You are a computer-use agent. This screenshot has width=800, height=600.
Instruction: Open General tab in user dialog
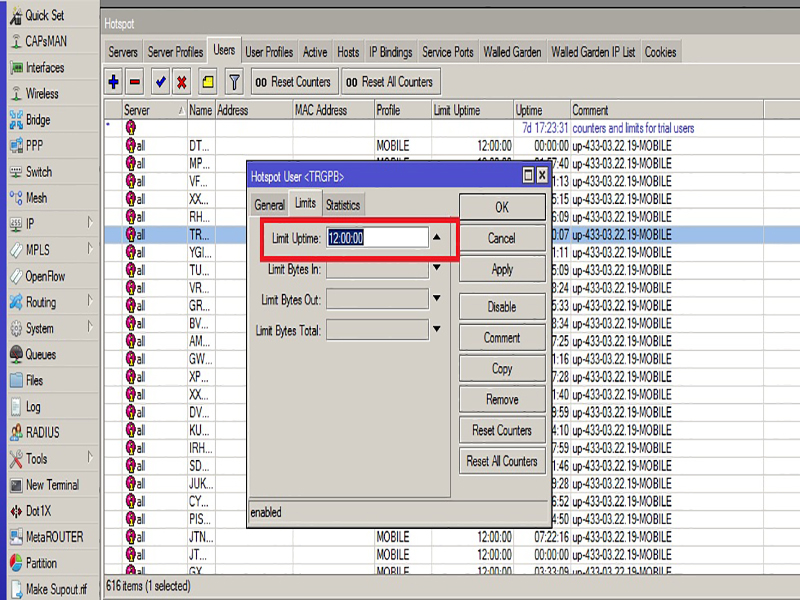(x=269, y=205)
